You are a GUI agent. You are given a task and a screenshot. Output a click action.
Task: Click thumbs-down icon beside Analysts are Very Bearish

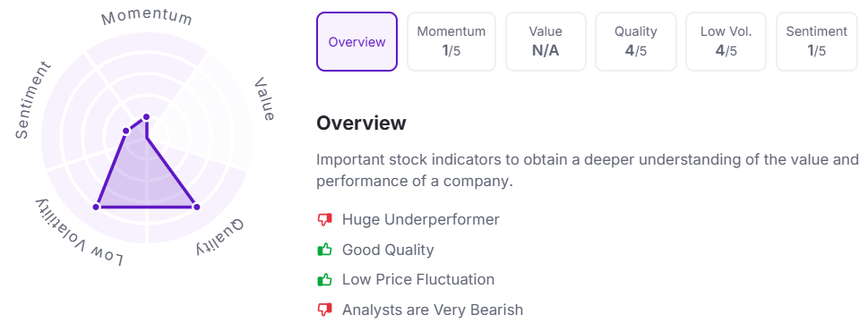click(x=324, y=310)
